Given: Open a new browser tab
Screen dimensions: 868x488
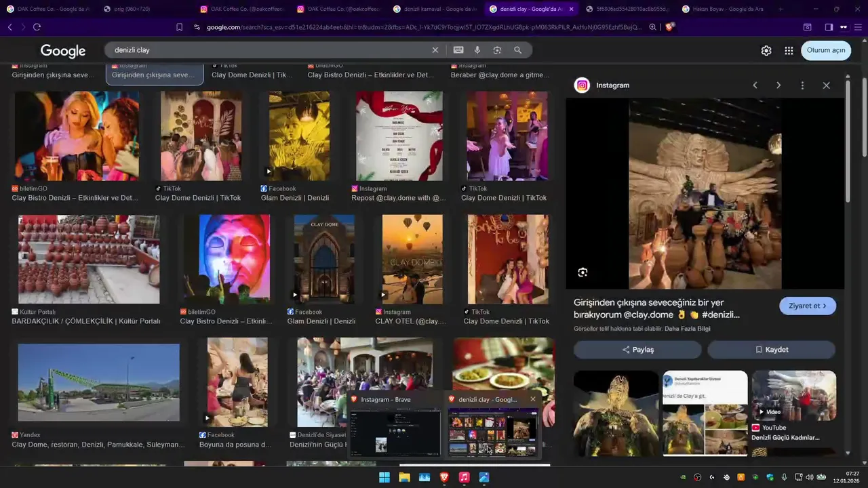Looking at the screenshot, I should (x=781, y=9).
